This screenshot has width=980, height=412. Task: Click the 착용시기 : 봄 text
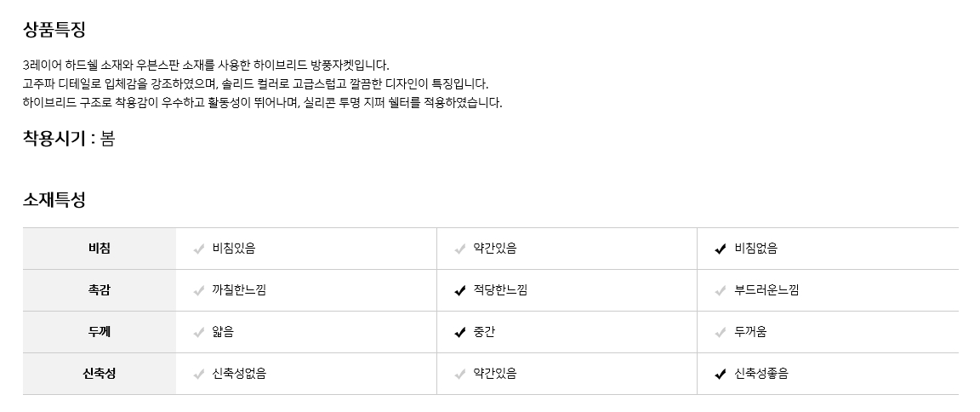point(69,139)
